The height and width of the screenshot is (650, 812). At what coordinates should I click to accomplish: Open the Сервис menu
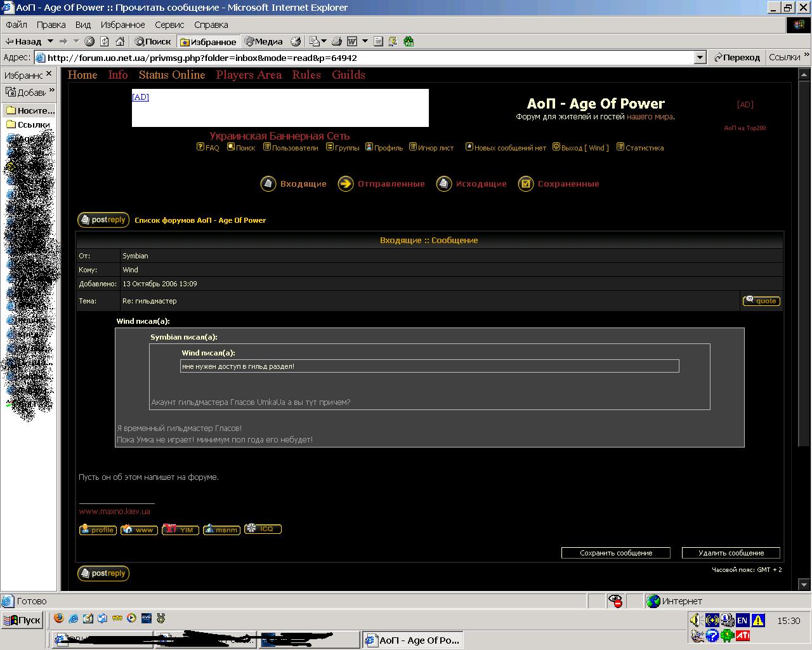169,25
